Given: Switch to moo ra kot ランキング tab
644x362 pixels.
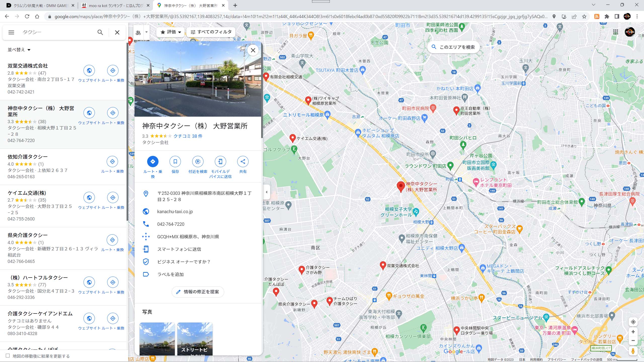Looking at the screenshot, I should [115, 5].
